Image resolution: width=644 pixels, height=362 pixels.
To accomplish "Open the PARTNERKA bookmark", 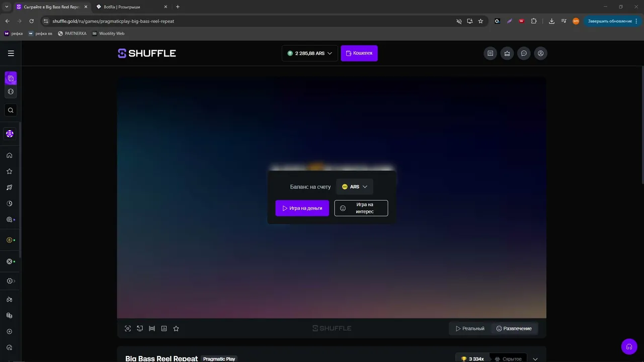I will [72, 34].
